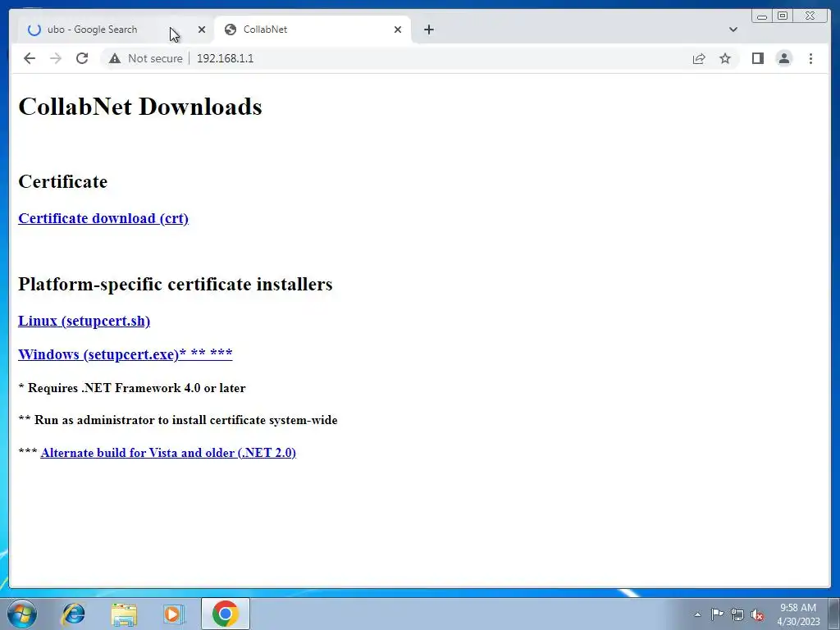Download Windows (setupcert.exe) installer

point(126,354)
